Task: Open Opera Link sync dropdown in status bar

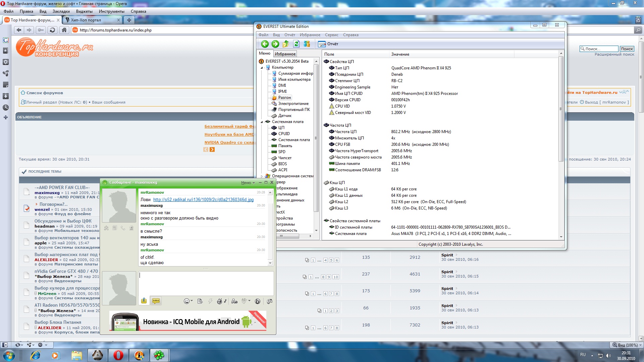Action: [19, 345]
